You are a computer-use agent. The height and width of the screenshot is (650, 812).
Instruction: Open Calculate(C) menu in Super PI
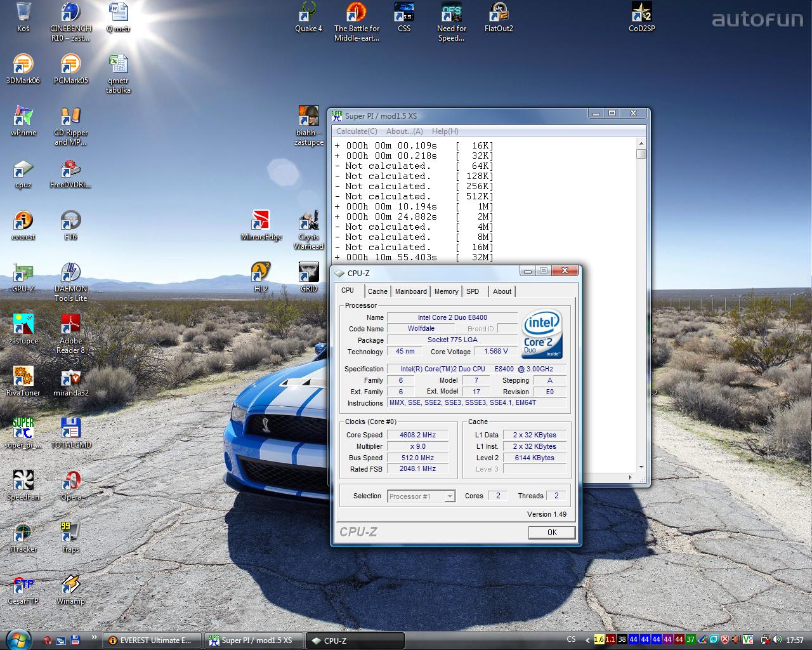(357, 131)
